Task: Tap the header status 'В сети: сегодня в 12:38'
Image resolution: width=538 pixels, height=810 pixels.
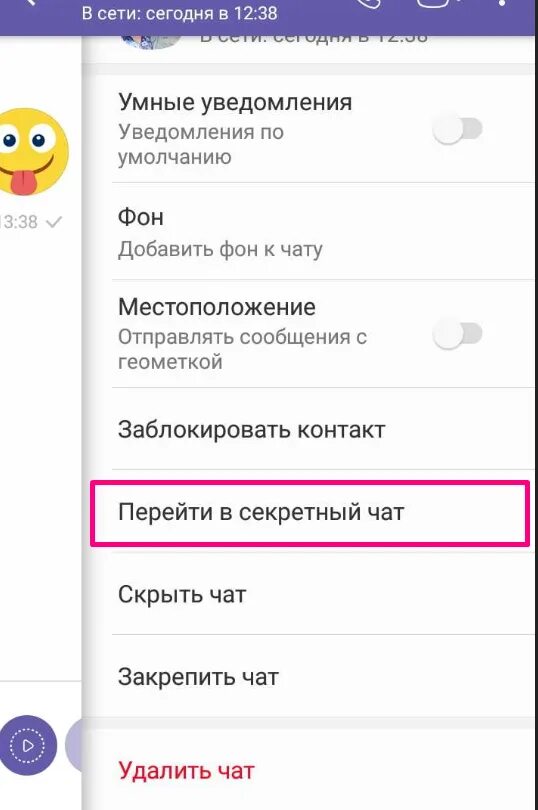Action: click(179, 13)
